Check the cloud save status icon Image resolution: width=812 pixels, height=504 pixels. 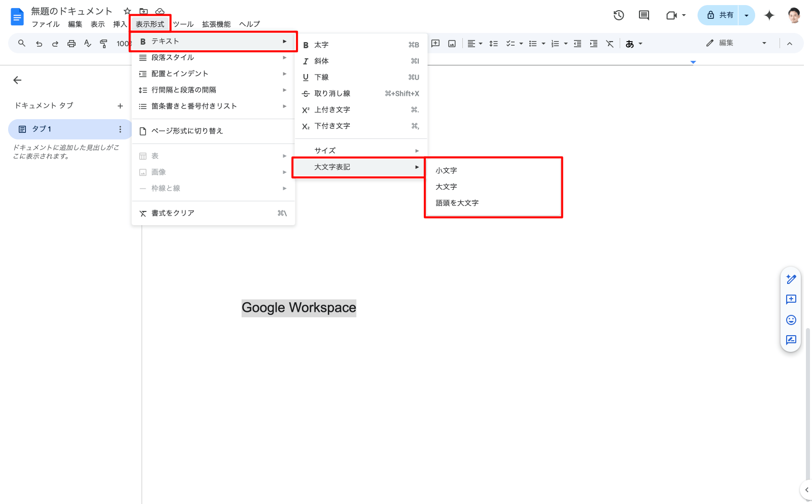click(x=160, y=11)
